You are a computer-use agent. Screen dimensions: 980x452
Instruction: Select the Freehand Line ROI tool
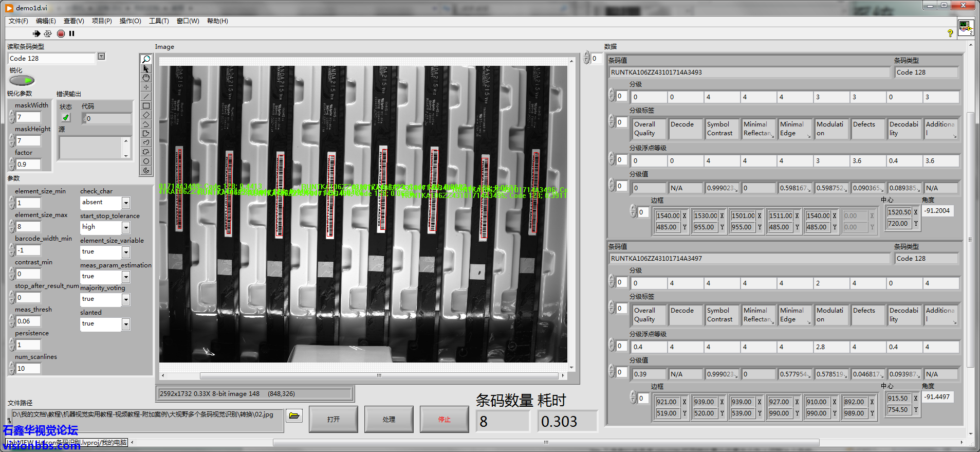(x=146, y=142)
